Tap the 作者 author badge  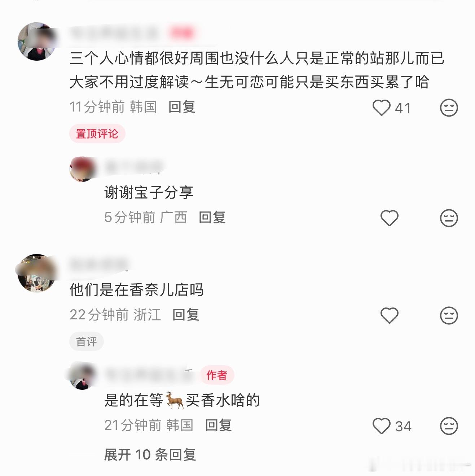(217, 375)
